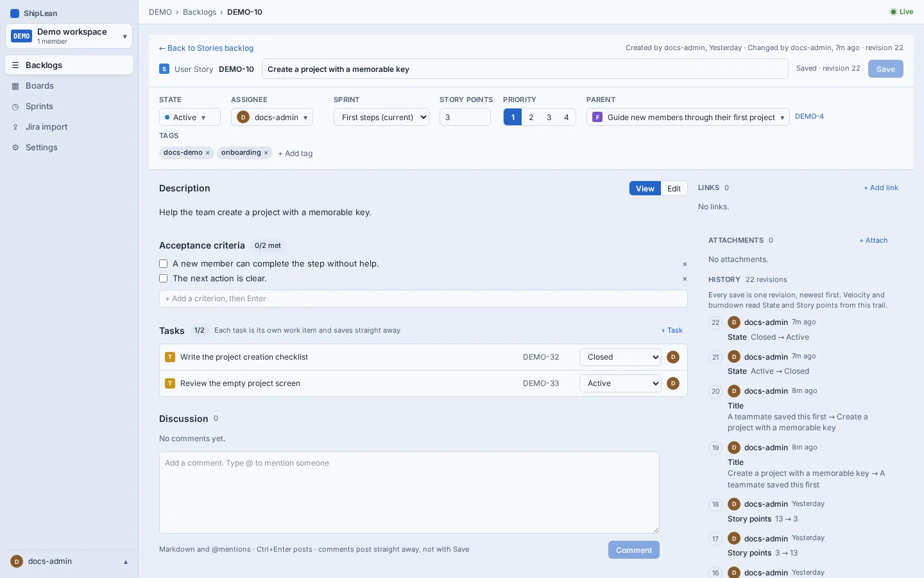
Task: Check 'The next action is clear' criterion
Action: click(x=164, y=279)
